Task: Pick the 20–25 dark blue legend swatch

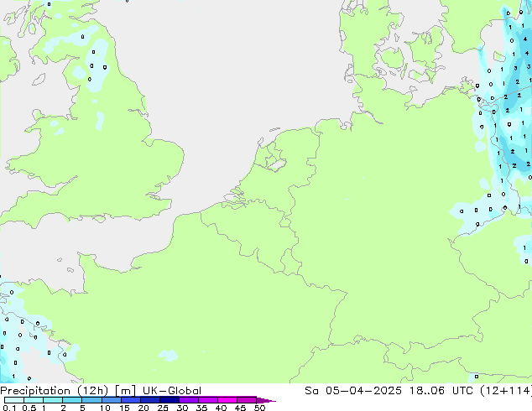Action: pos(149,400)
